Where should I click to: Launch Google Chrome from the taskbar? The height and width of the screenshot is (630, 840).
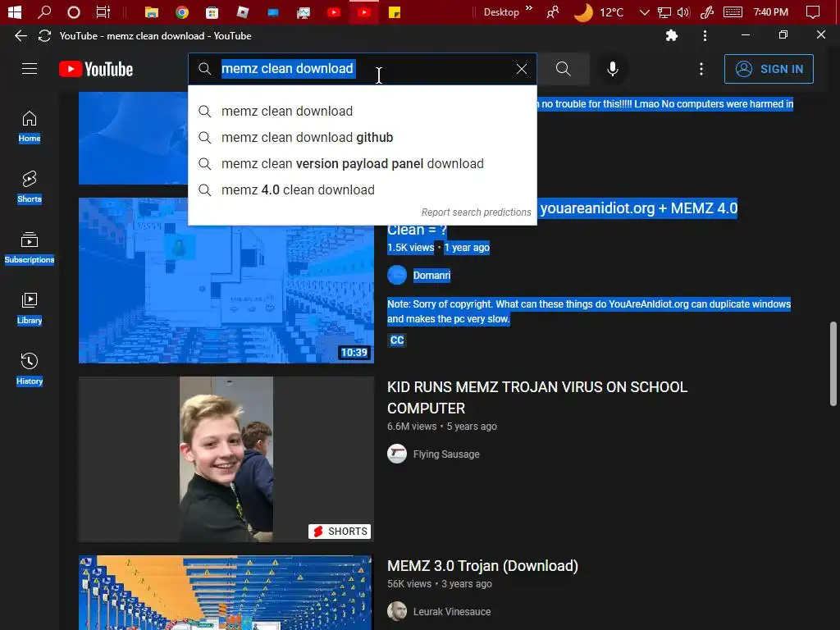pos(182,11)
